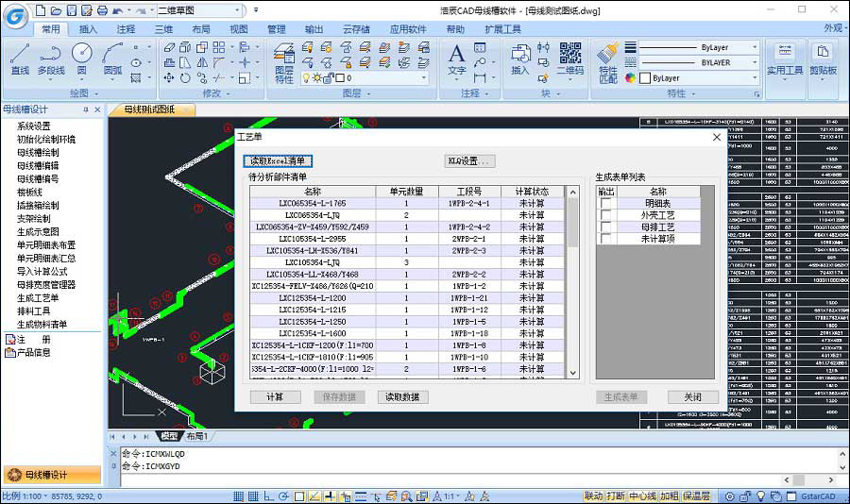
Task: Open the 剪贴板 clipboard panel
Action: (823, 59)
